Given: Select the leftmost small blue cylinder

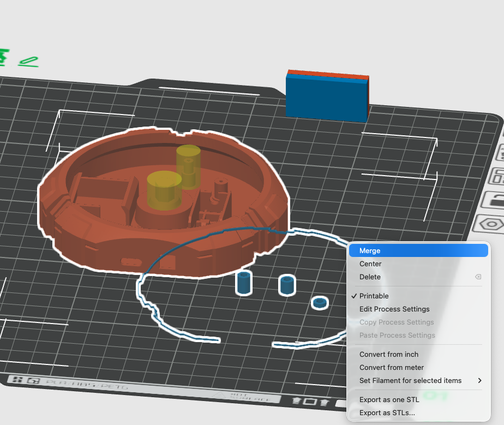Looking at the screenshot, I should click(243, 283).
